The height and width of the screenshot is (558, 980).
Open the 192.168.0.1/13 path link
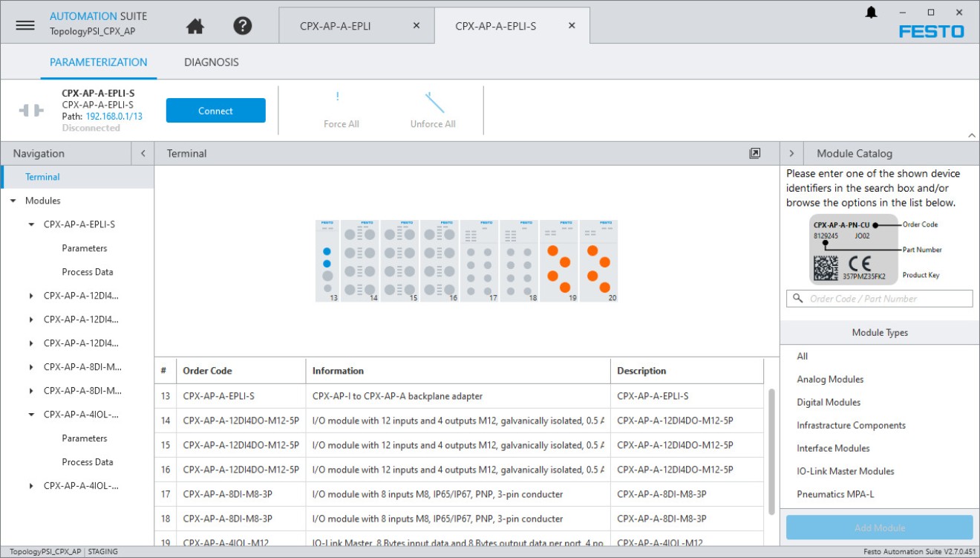pos(114,117)
